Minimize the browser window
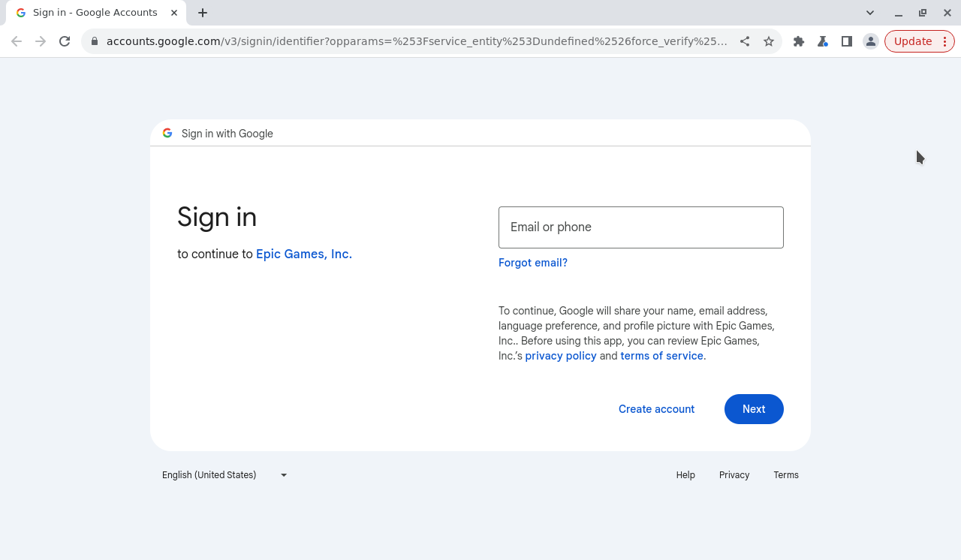961x560 pixels. tap(898, 13)
